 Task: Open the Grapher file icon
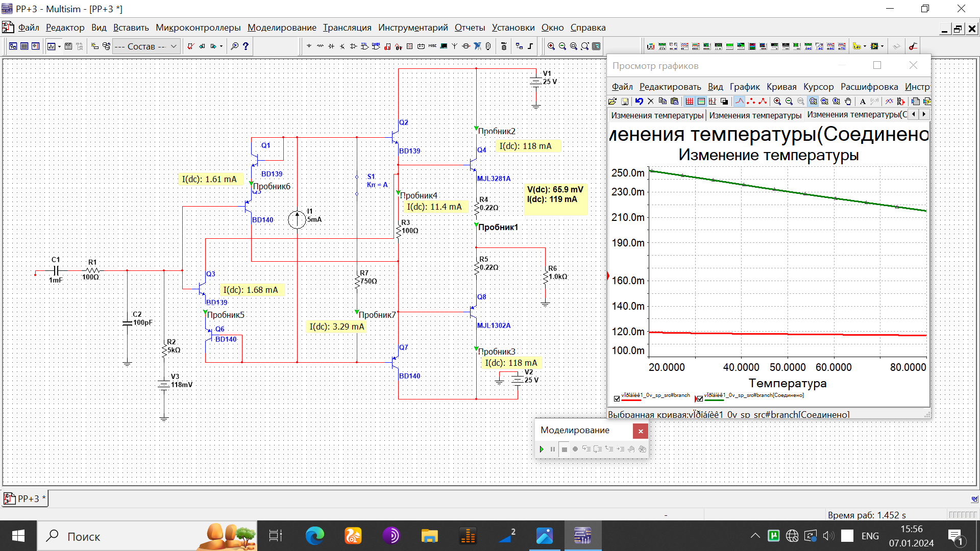(612, 101)
